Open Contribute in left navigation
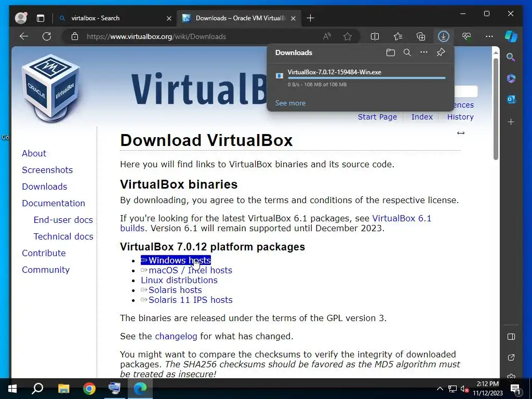Screen dimensions: 532x399 tap(44, 253)
